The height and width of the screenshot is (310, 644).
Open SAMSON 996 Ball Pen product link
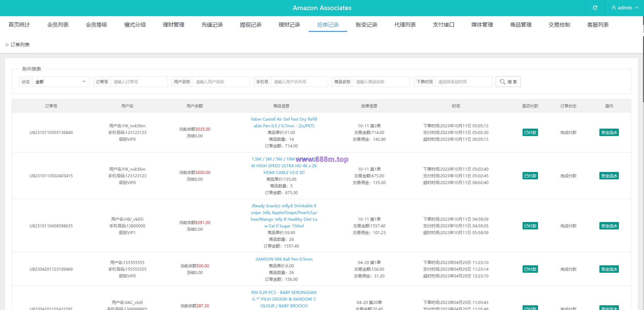[284, 259]
